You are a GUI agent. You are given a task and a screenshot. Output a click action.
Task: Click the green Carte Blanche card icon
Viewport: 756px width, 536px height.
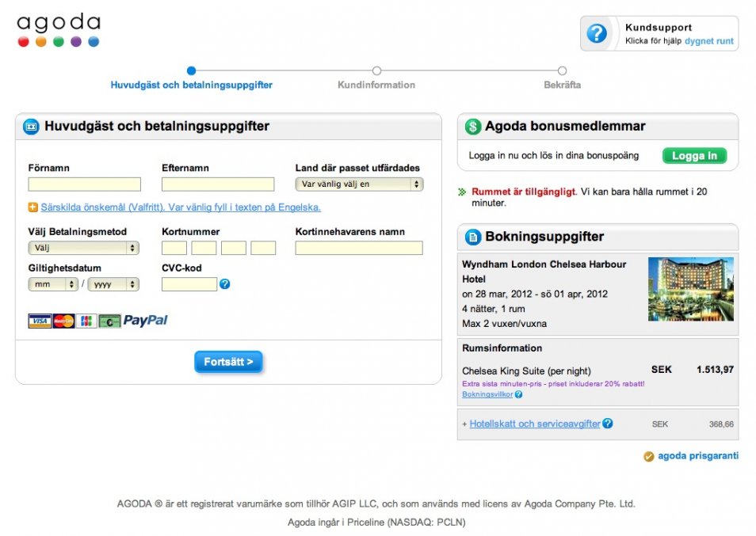coord(109,321)
